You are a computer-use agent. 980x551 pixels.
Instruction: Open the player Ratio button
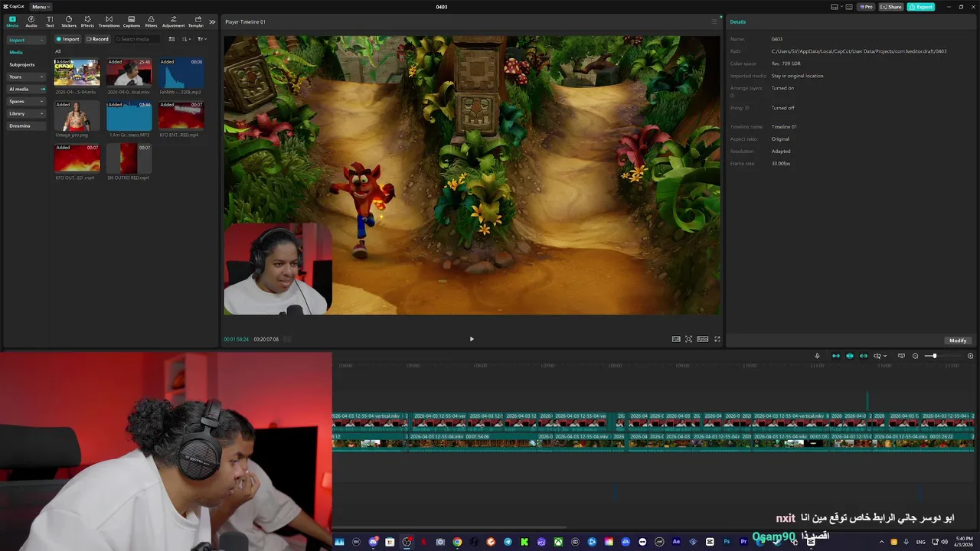(x=702, y=339)
